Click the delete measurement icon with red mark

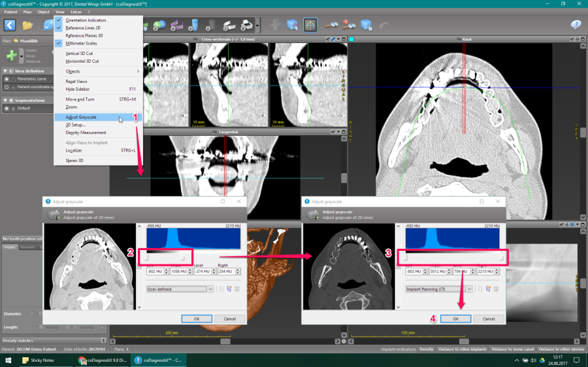point(349,25)
